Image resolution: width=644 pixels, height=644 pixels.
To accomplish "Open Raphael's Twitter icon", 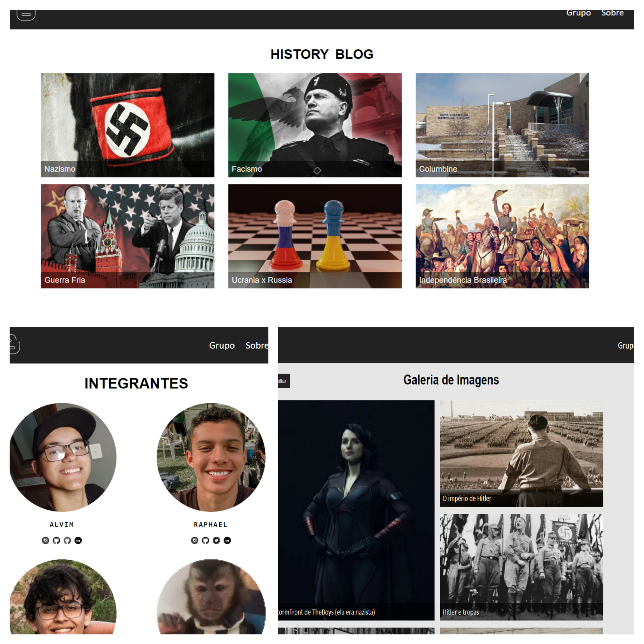I will [216, 540].
